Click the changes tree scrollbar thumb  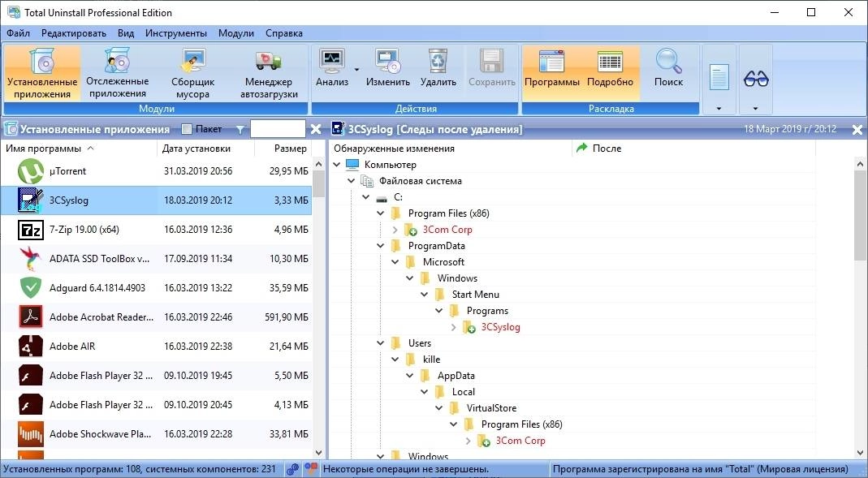(x=860, y=216)
